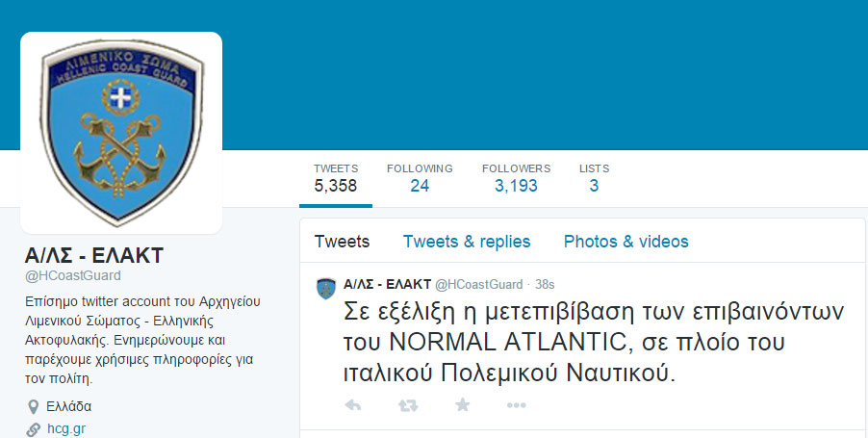Click the chain link icon beside hcg.gr
868x438 pixels.
pos(34,429)
